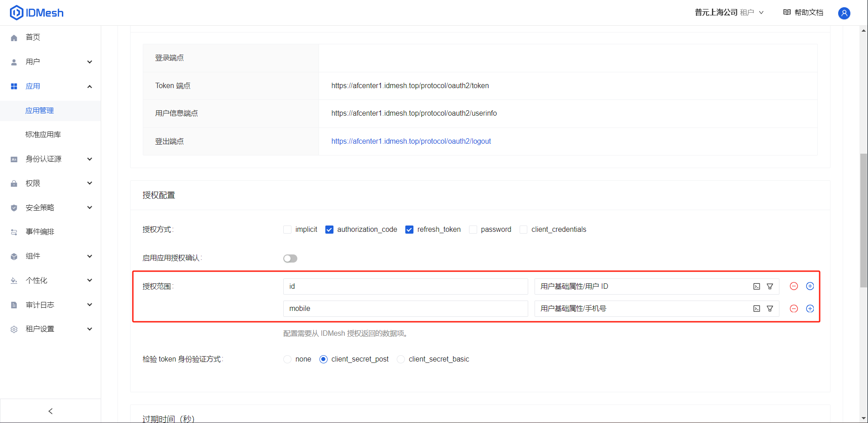This screenshot has height=423, width=868.
Task: Click the mobile scope name input field
Action: pos(405,309)
